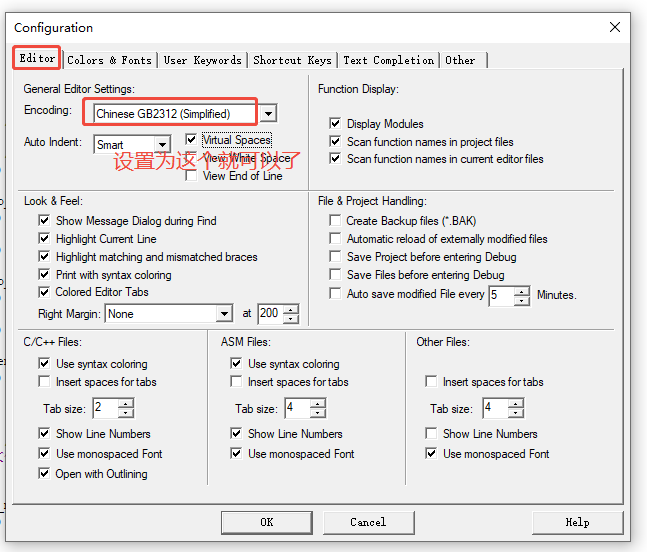Check Save Project before entering Debug
The width and height of the screenshot is (647, 552).
(335, 257)
